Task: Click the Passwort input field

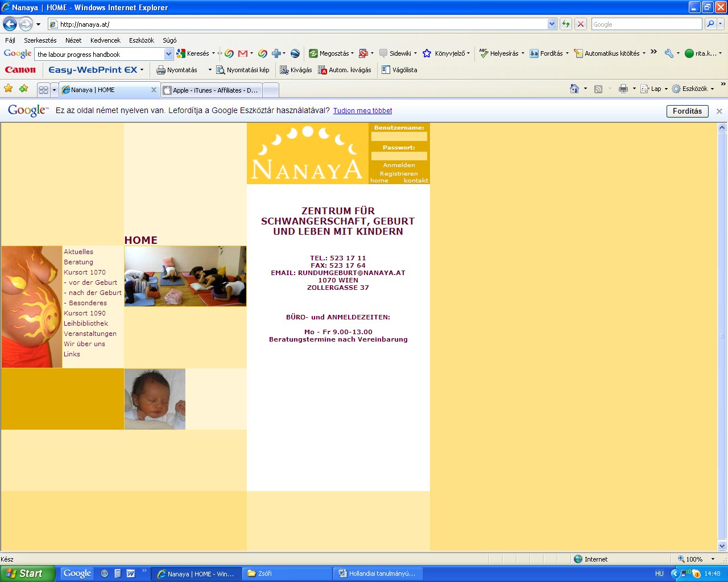Action: coord(399,156)
